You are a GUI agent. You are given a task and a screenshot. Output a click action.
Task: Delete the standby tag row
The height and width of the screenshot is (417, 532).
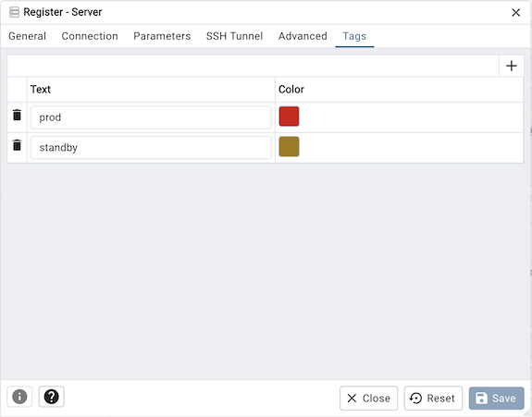17,145
